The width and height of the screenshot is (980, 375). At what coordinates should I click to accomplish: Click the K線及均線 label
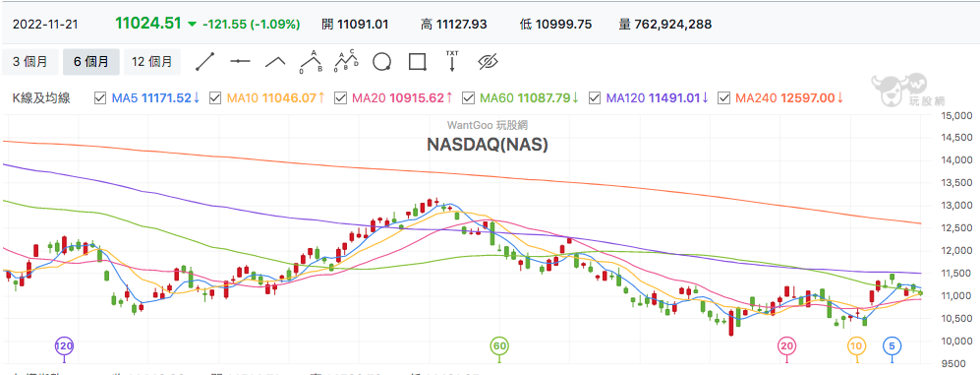[41, 97]
